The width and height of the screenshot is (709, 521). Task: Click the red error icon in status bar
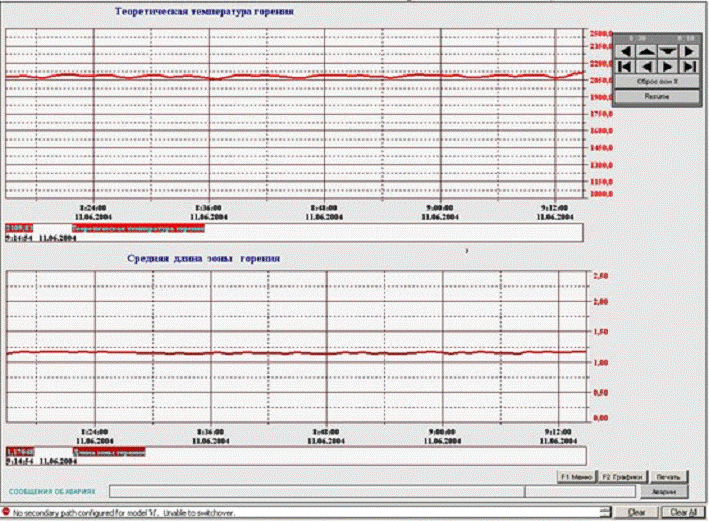tap(7, 512)
